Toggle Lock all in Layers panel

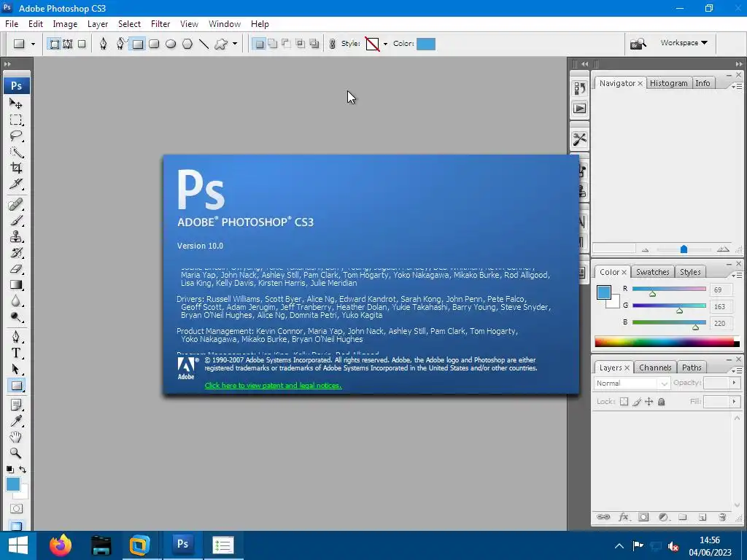click(661, 402)
